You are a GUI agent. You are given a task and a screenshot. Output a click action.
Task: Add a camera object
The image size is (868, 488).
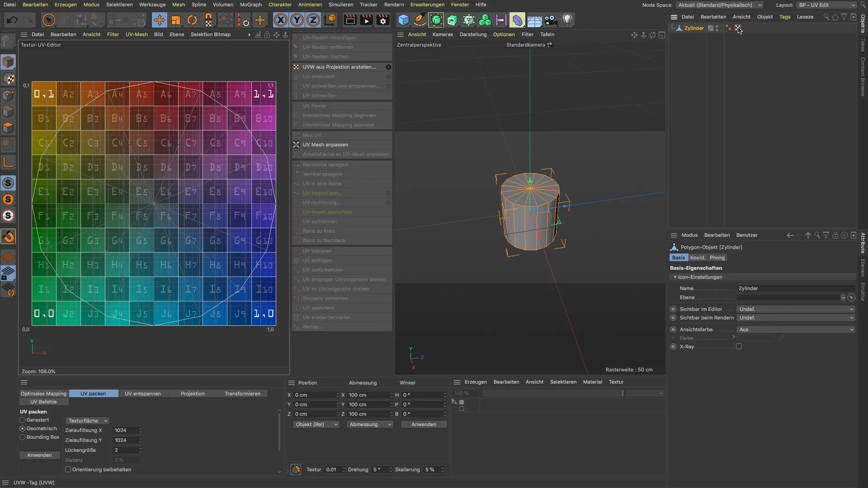point(551,20)
